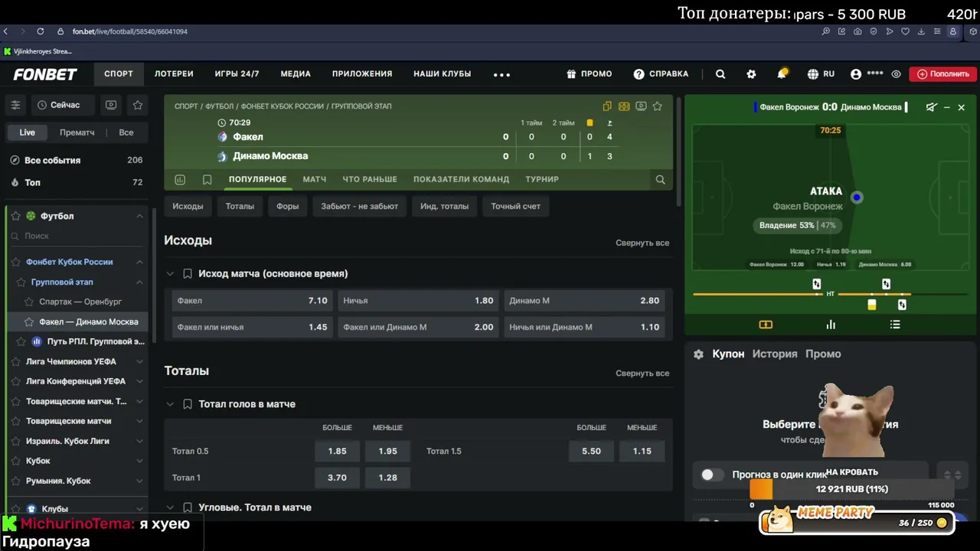The image size is (980, 551).
Task: Open the video stream icon in match header
Action: pyautogui.click(x=641, y=106)
